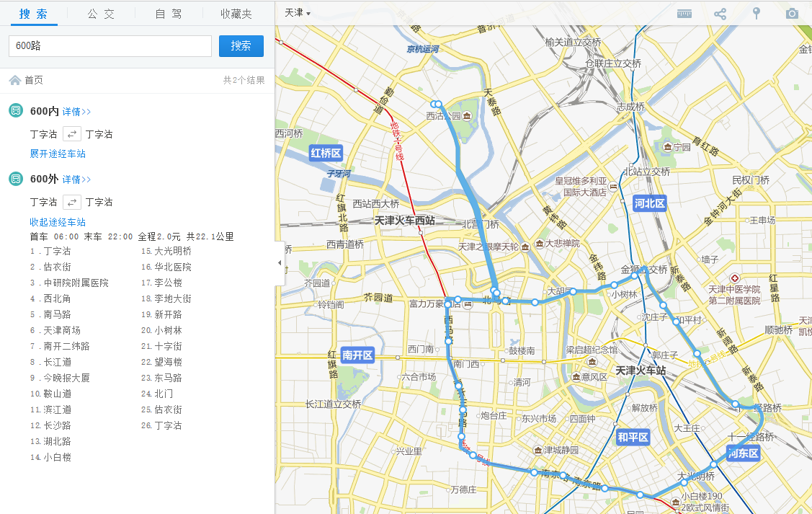Image resolution: width=812 pixels, height=514 pixels.
Task: Click the home icon next to 首页
Action: [x=14, y=80]
